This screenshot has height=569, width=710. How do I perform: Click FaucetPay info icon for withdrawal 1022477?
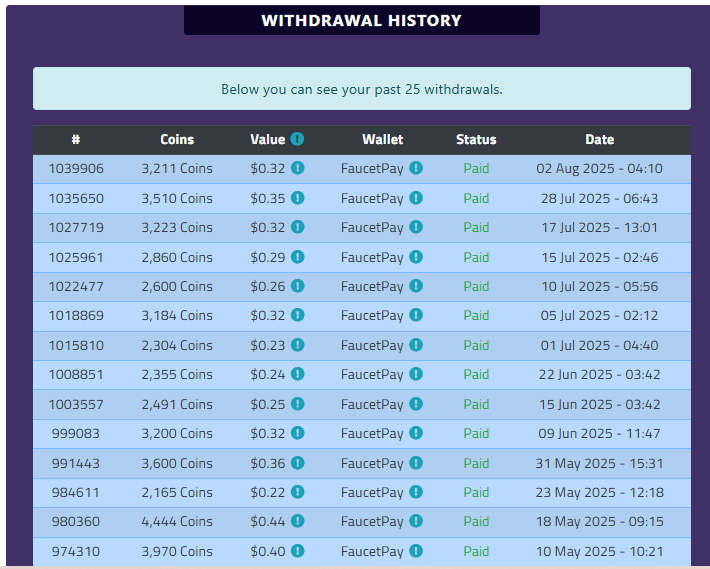(416, 286)
